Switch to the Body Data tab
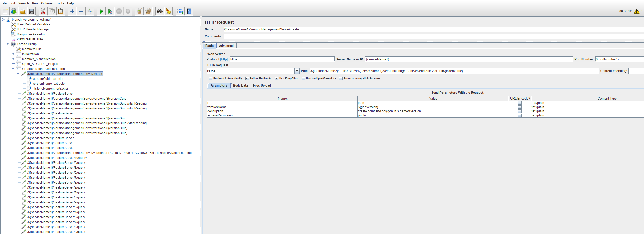This screenshot has height=234, width=644. pos(240,86)
